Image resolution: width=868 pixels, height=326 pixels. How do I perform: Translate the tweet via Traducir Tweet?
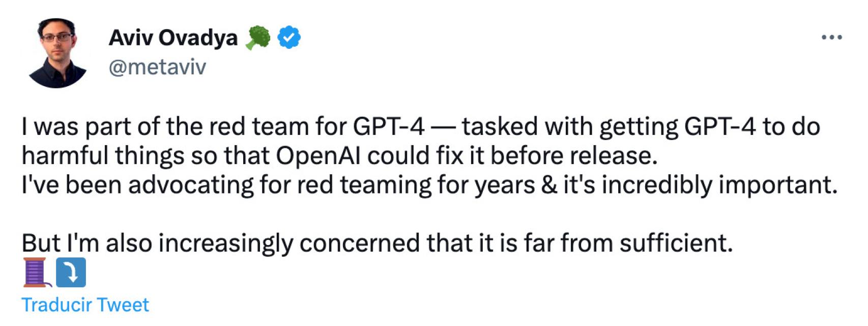point(85,305)
